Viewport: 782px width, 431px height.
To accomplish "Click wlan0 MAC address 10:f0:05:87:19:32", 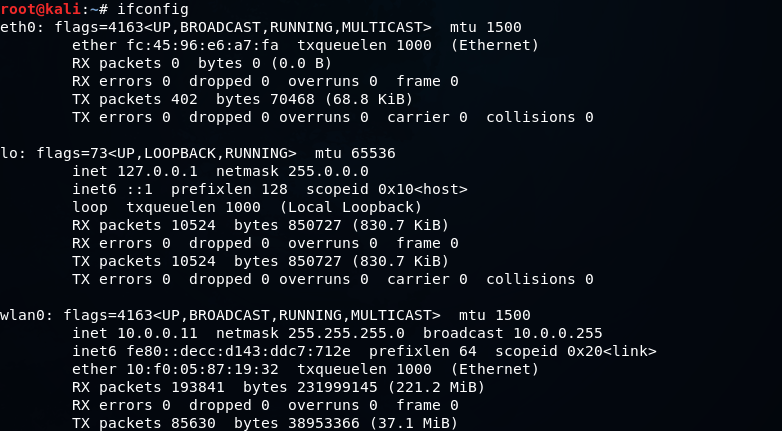I will click(x=202, y=369).
